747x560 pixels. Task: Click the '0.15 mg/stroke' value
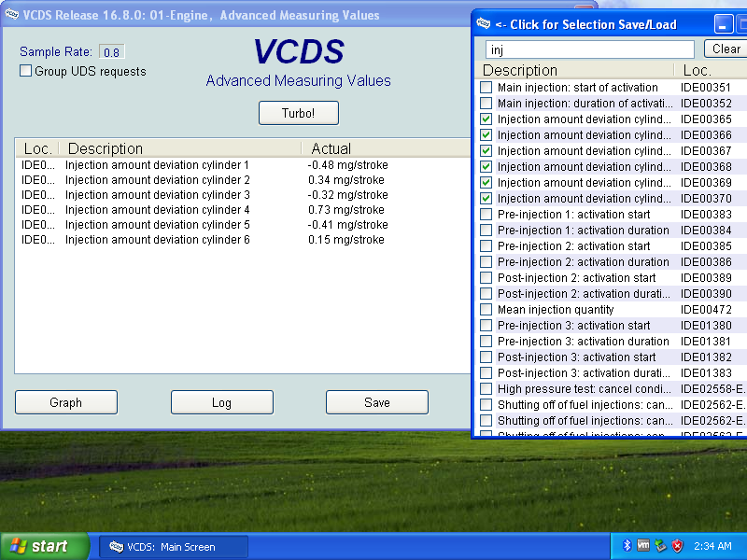(x=346, y=240)
